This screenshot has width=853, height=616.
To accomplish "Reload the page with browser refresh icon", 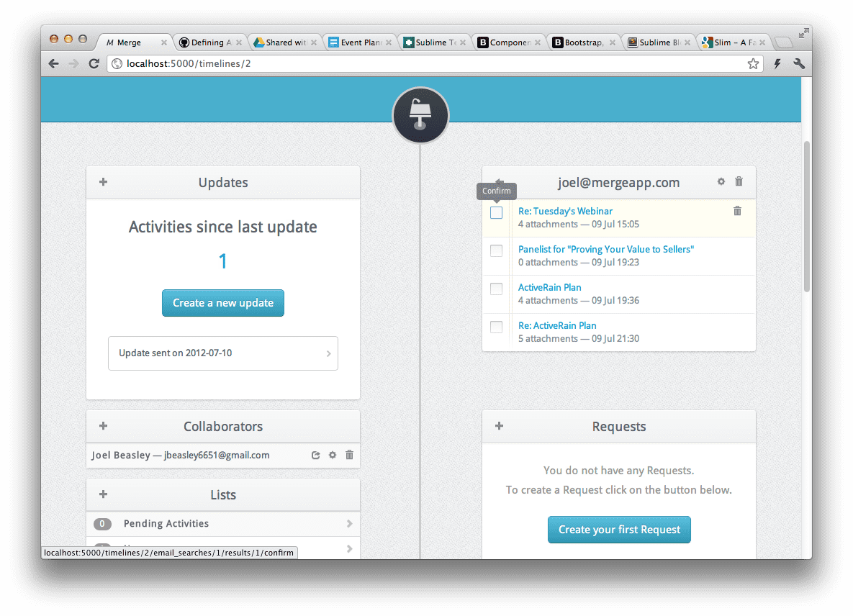I will coord(94,64).
